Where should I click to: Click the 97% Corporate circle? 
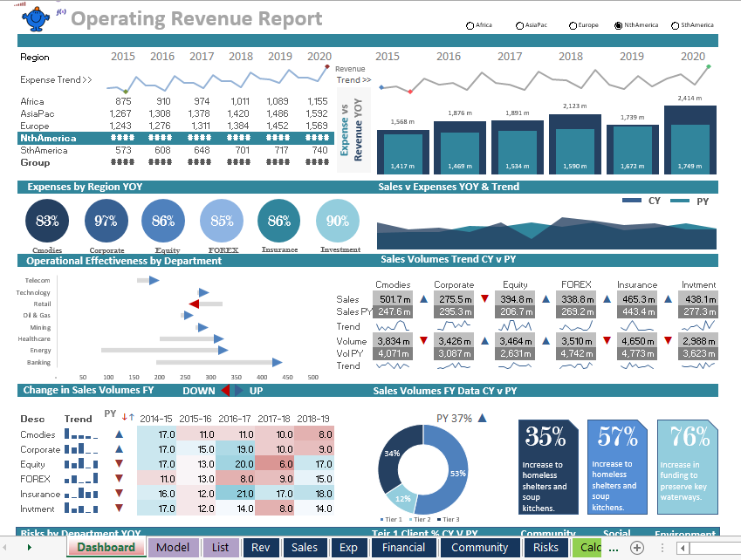point(106,221)
